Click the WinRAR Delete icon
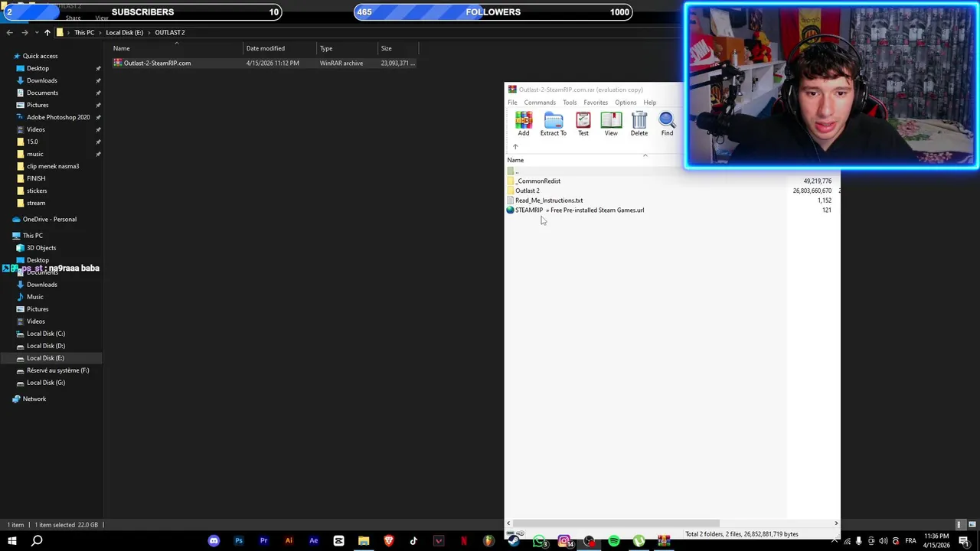 click(x=639, y=124)
